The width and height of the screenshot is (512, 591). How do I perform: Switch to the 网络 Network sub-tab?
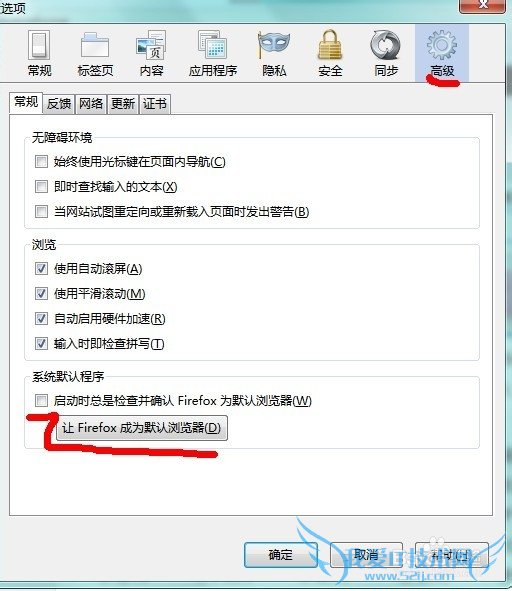pos(91,104)
